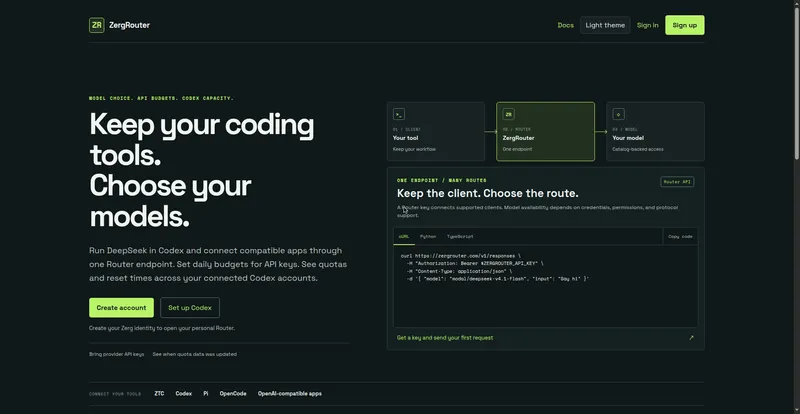Click the MODEL CHOICE. API BUDGETS tagline

coord(161,98)
